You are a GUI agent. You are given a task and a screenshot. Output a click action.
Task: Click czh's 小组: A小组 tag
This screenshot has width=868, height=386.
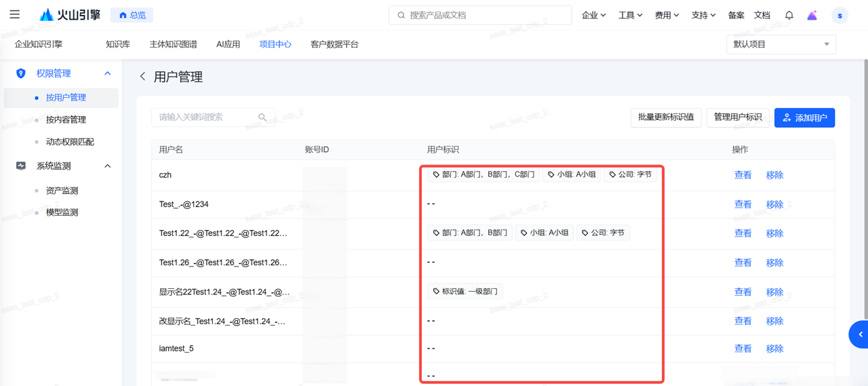[x=571, y=174]
